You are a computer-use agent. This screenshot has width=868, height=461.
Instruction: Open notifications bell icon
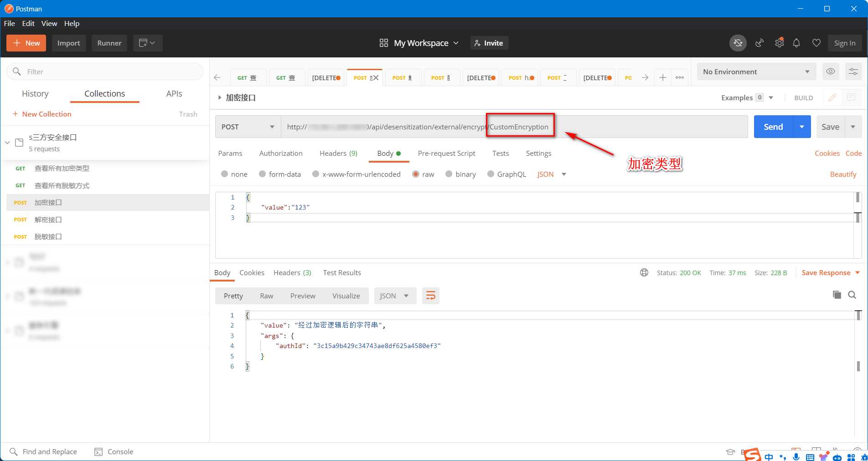pos(796,43)
